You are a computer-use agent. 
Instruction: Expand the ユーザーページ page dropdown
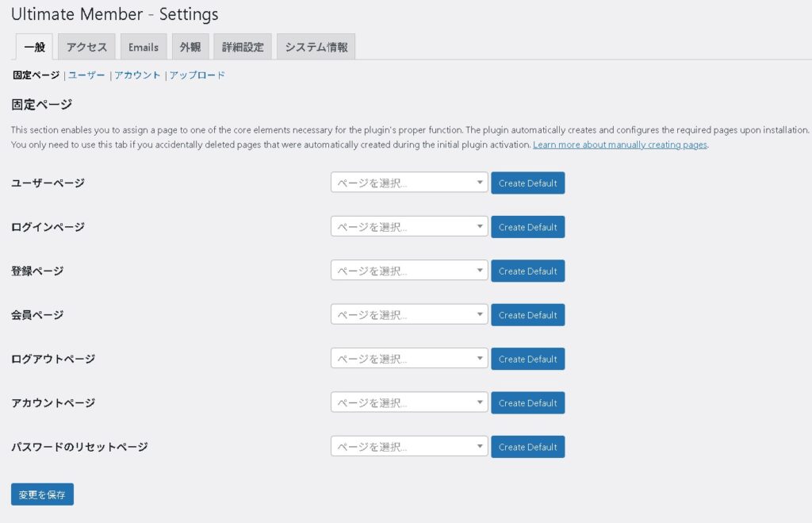409,183
